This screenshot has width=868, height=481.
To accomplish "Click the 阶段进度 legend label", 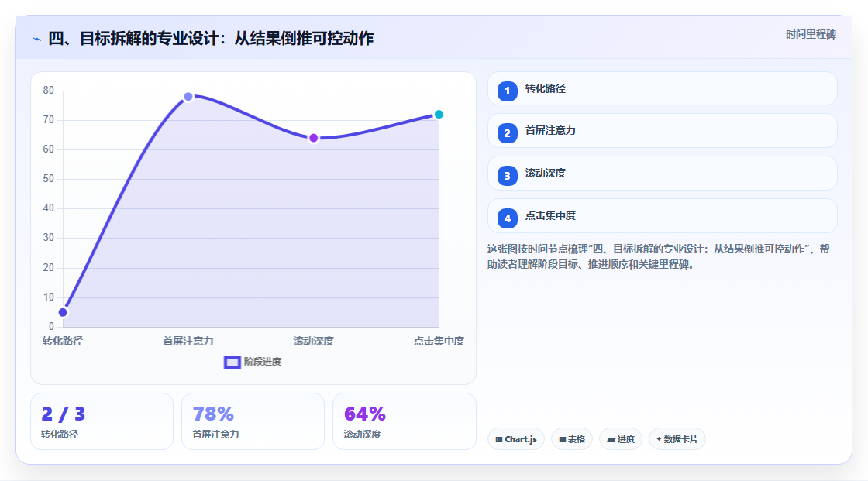I will (263, 362).
